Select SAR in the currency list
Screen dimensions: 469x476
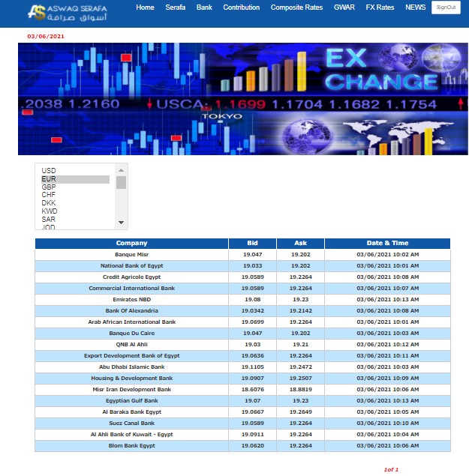point(75,219)
